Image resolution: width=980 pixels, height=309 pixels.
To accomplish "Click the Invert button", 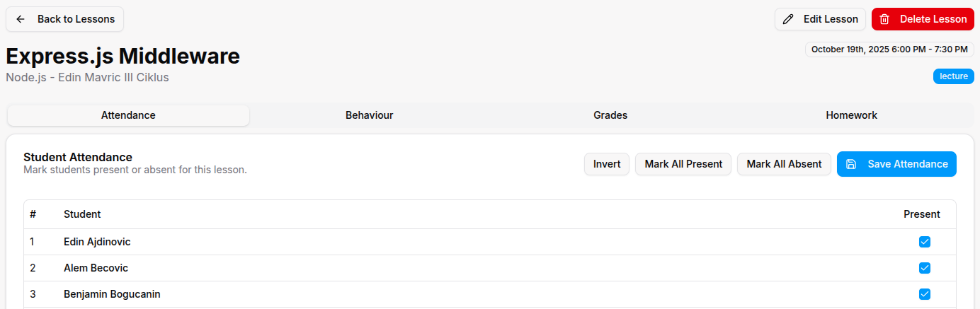I will point(607,164).
